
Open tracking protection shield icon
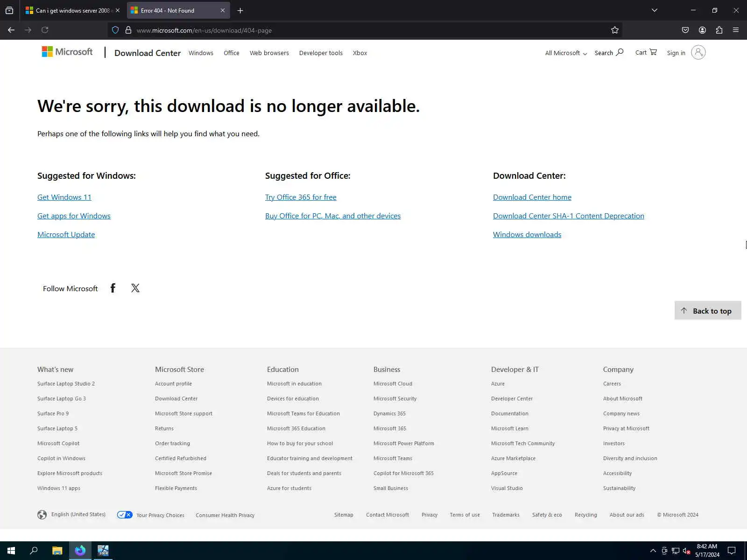(x=115, y=30)
